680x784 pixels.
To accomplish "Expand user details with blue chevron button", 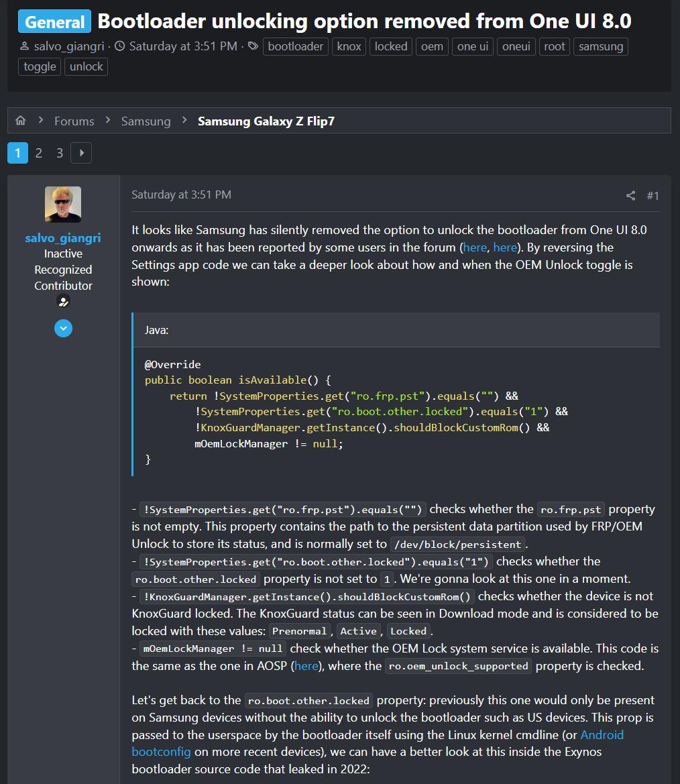I will tap(63, 329).
